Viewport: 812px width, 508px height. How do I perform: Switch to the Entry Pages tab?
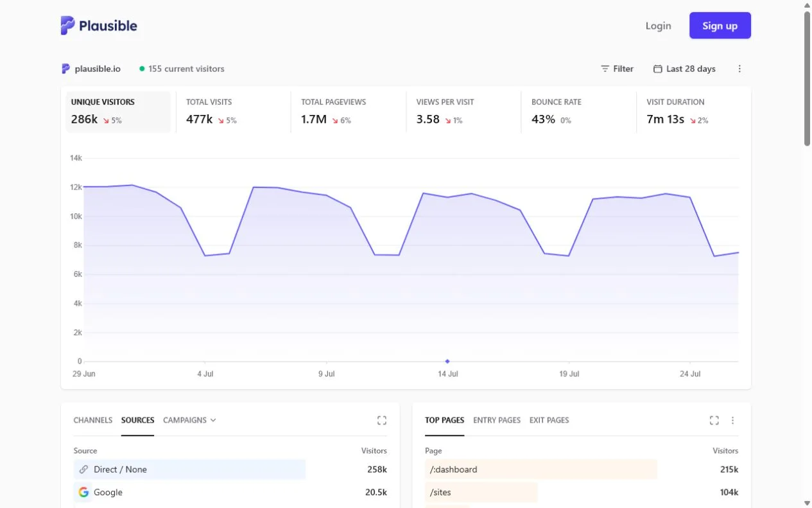pyautogui.click(x=497, y=420)
